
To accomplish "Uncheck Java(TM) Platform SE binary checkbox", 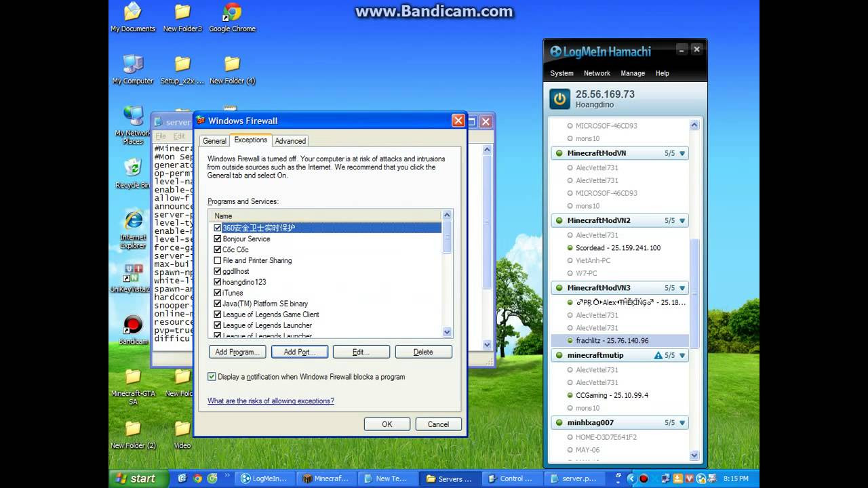I will click(218, 304).
